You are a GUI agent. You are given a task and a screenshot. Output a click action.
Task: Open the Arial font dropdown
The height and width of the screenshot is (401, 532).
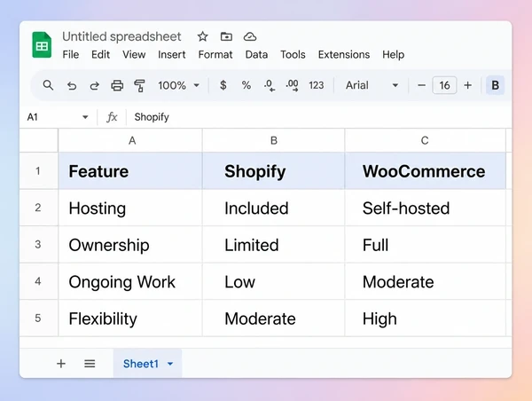point(372,85)
